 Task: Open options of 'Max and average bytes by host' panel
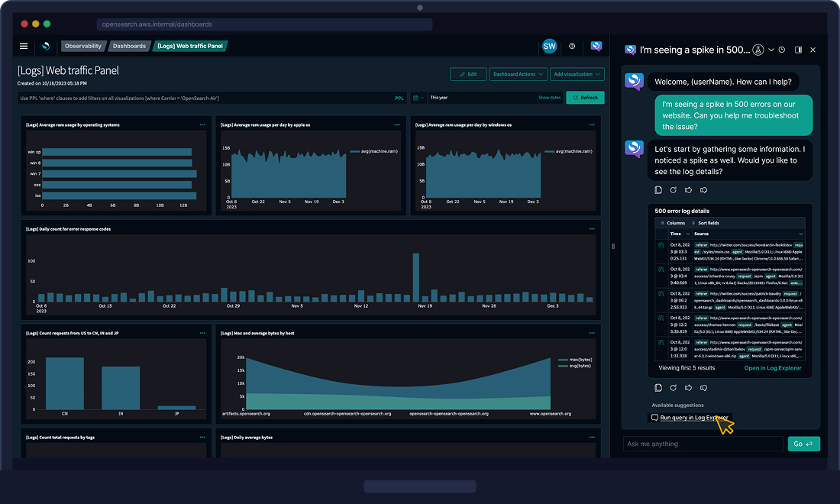click(592, 333)
